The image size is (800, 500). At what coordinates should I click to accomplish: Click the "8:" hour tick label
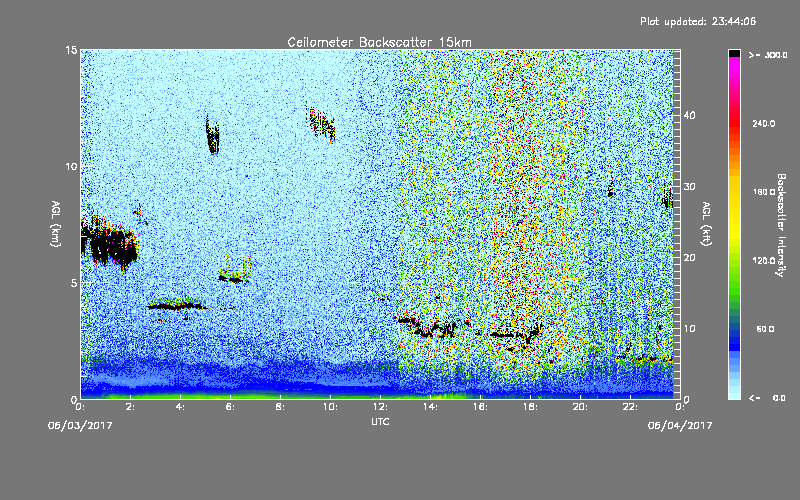(281, 407)
